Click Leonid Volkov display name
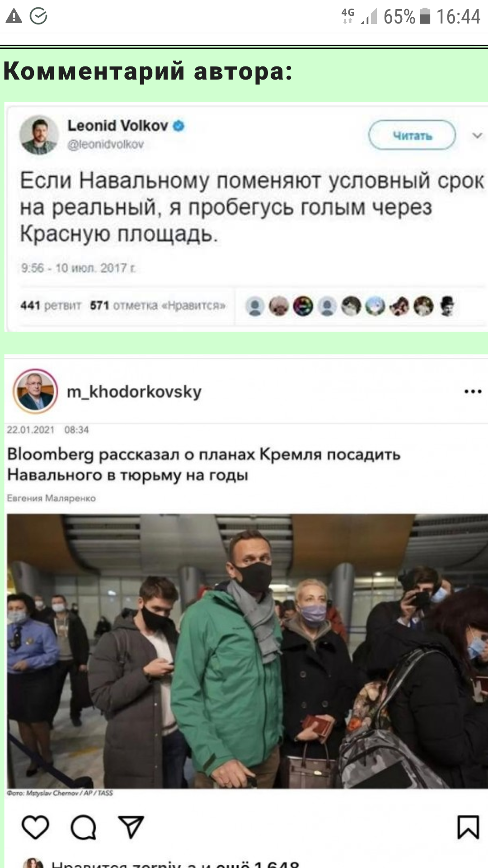The height and width of the screenshot is (868, 488). tap(117, 125)
